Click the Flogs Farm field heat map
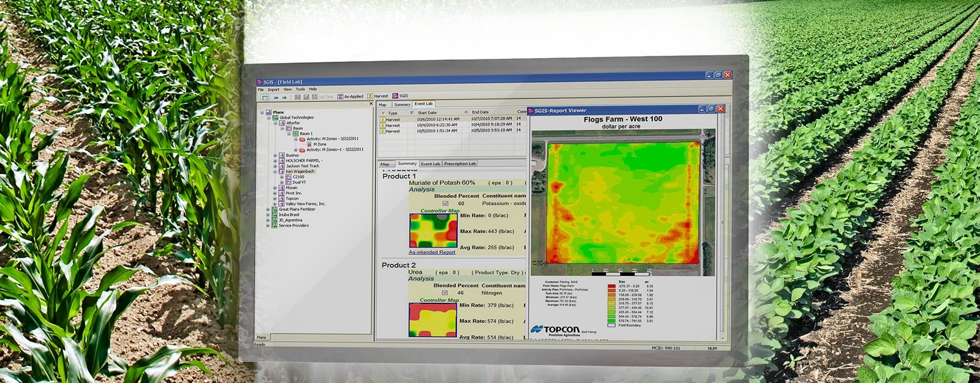 pyautogui.click(x=624, y=203)
